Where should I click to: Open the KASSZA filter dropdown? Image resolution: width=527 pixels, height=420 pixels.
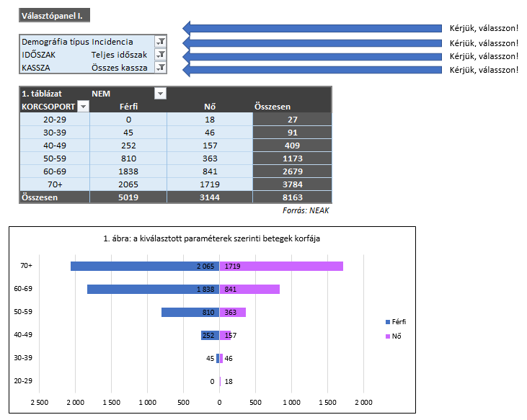[161, 68]
